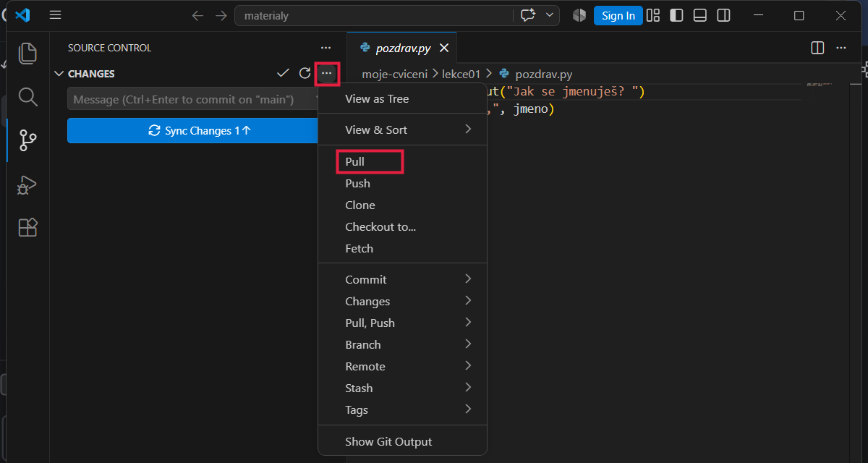Open editor more actions ellipsis
Screen dimensions: 868x463
tap(841, 48)
